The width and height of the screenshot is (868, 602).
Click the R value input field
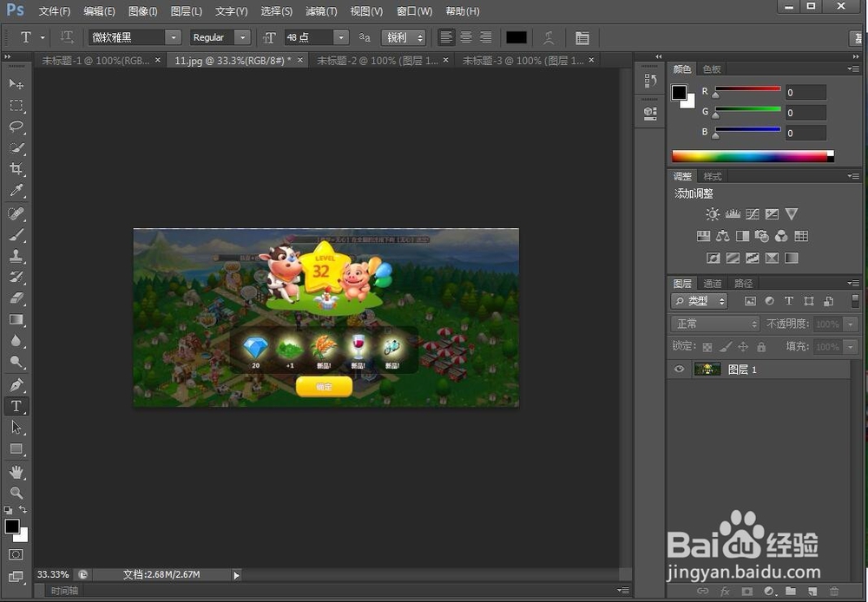[806, 93]
